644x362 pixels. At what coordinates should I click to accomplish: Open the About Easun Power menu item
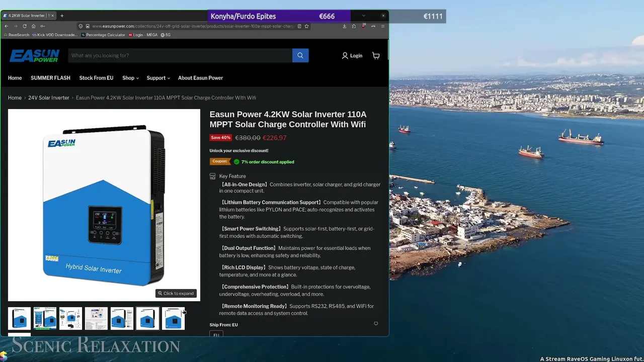coord(200,78)
